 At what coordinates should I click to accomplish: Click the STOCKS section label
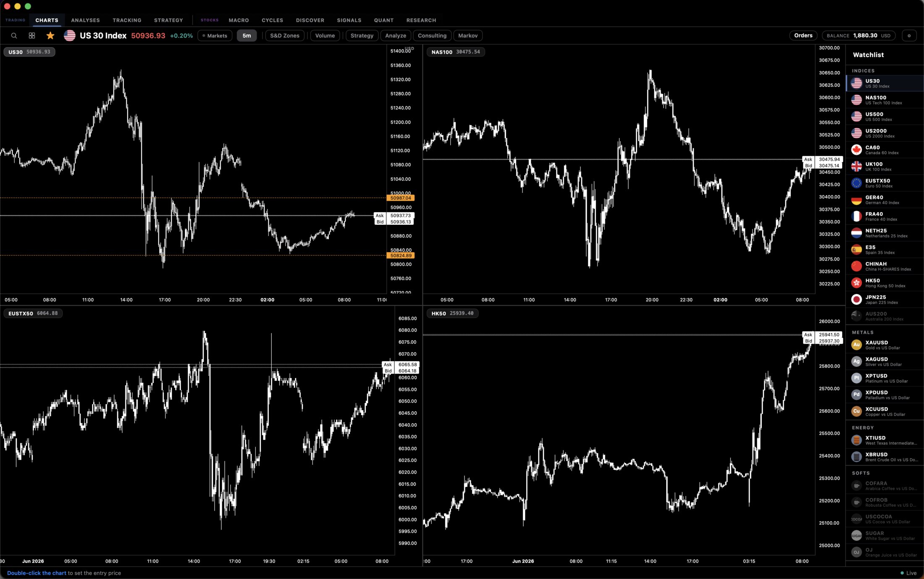click(x=210, y=20)
